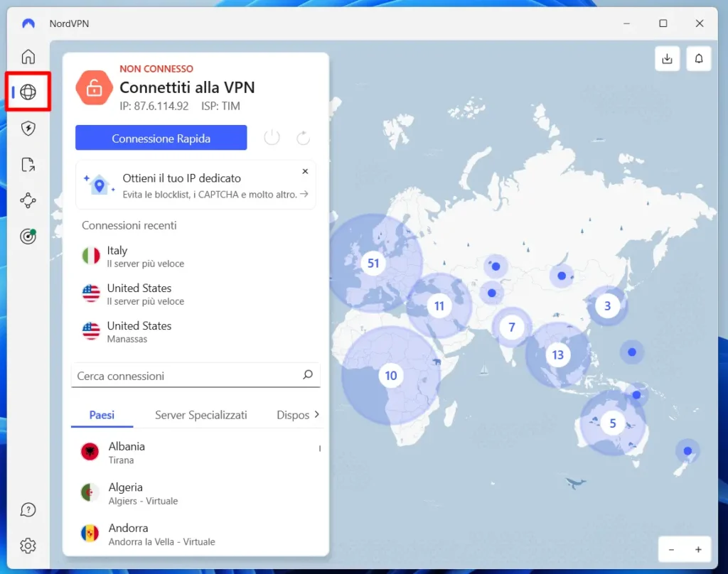Click the 'Connessioni recenti' heading
Viewport: 728px width, 574px height.
[x=129, y=225]
